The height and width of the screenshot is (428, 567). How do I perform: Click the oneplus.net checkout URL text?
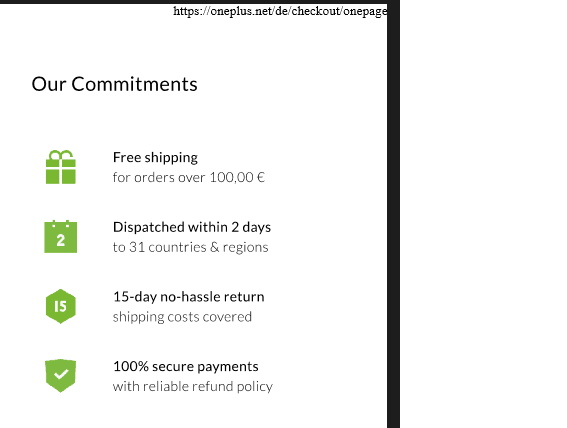280,11
